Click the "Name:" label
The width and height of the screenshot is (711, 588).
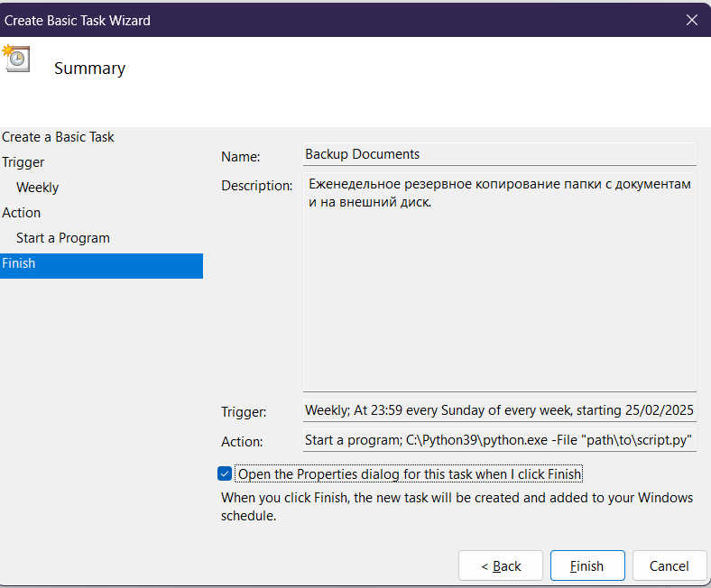tap(241, 156)
